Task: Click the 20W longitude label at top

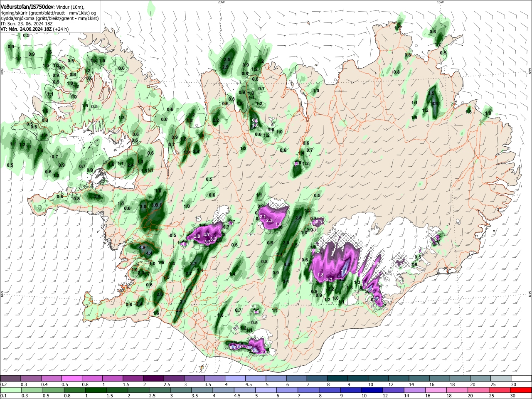Action: [221, 2]
